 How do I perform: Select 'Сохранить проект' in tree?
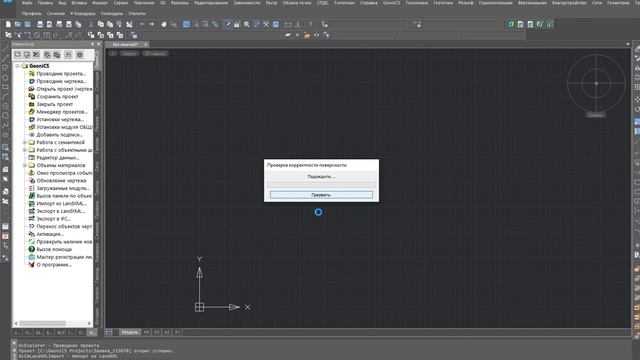pos(57,97)
